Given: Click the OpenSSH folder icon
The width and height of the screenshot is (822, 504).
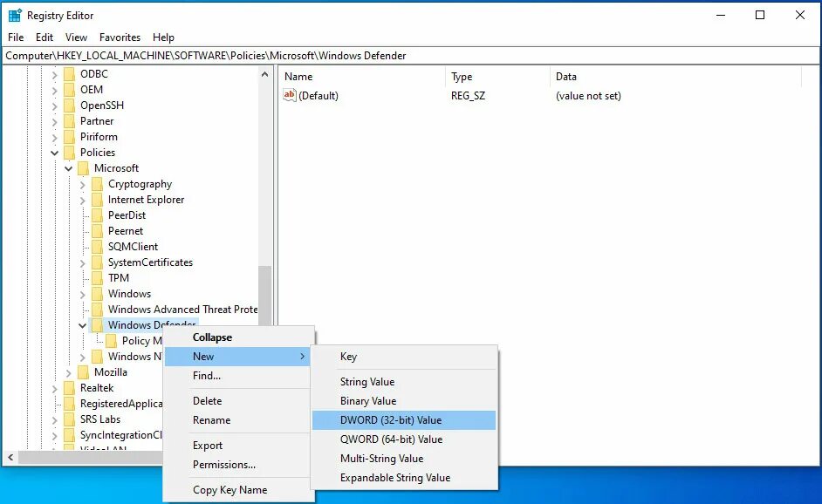Looking at the screenshot, I should (x=69, y=106).
